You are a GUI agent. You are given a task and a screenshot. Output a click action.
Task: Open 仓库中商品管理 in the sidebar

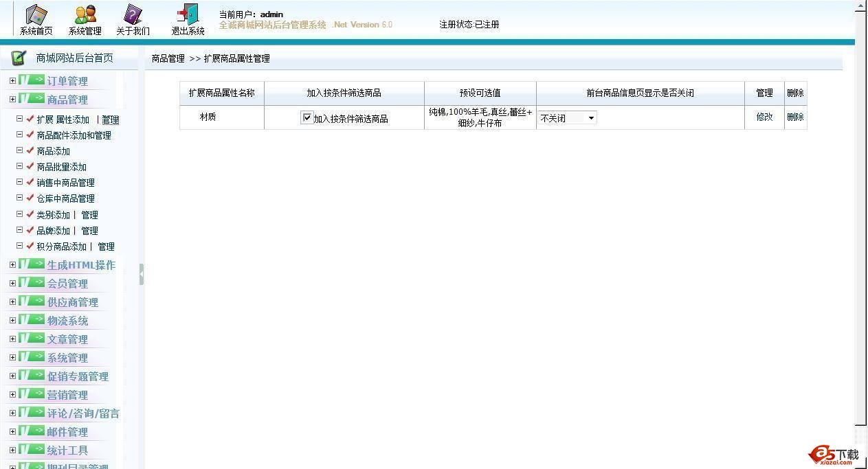click(65, 198)
